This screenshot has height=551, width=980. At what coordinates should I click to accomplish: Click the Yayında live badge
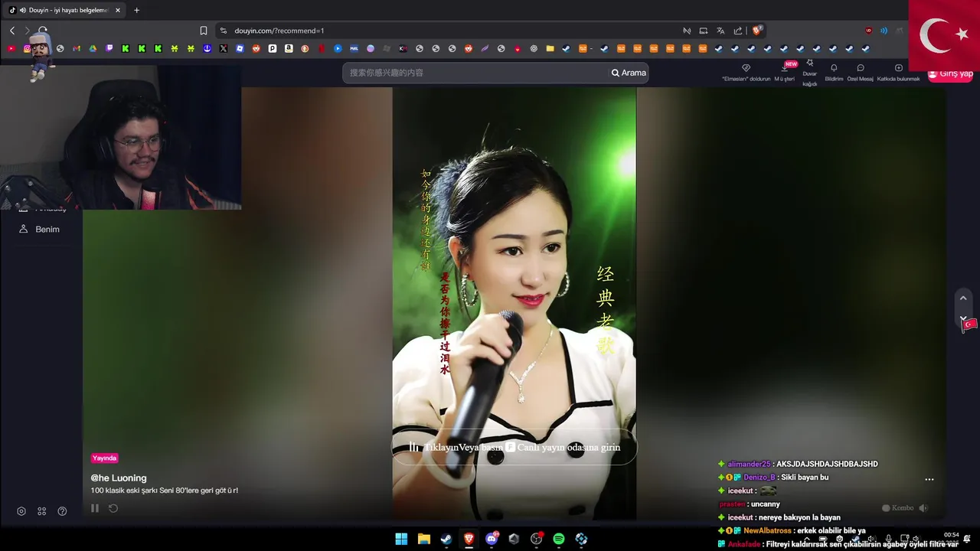click(104, 458)
